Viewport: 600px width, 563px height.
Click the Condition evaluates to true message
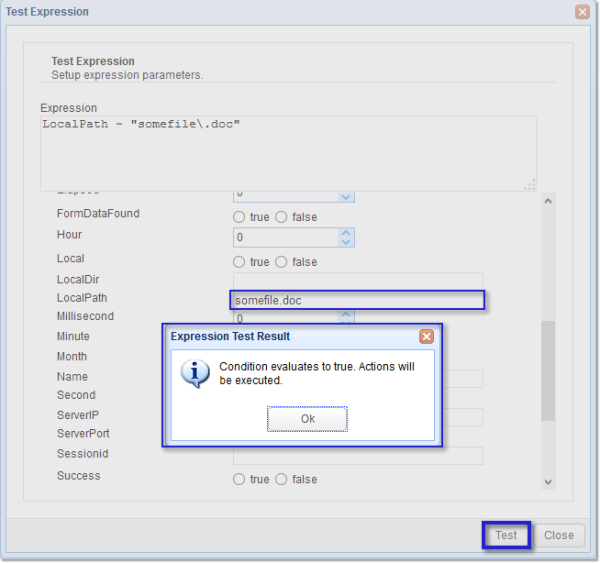pyautogui.click(x=317, y=373)
